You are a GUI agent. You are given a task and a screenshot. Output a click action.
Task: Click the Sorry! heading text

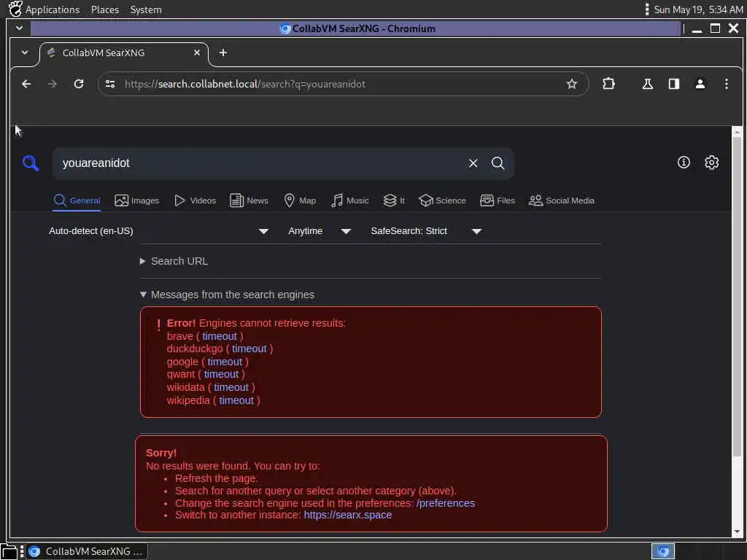tap(161, 453)
